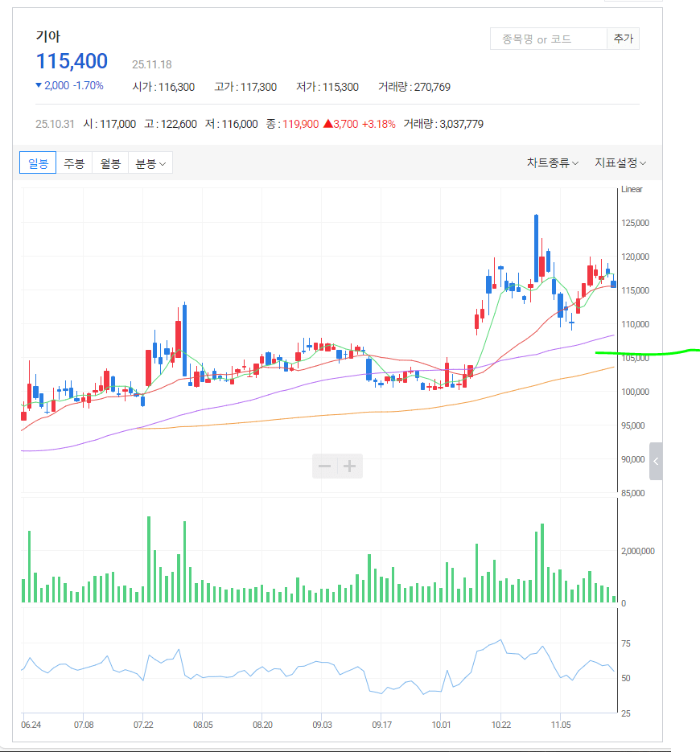This screenshot has width=700, height=752.
Task: Click the 시가:116,300 opening price
Action: point(163,87)
